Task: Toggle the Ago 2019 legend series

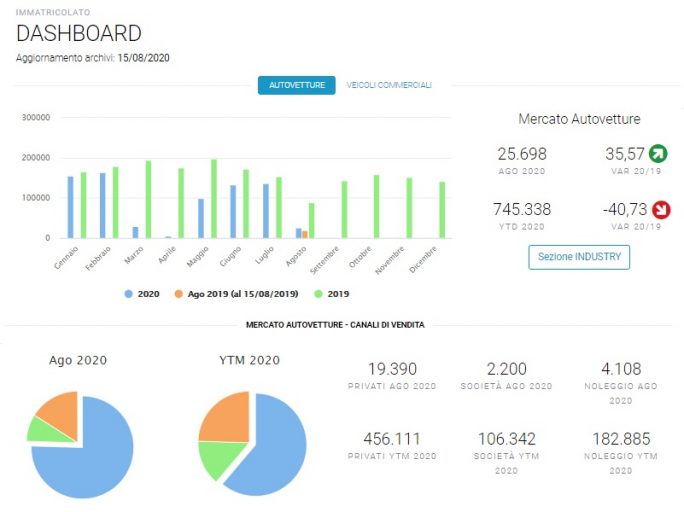Action: click(x=236, y=294)
